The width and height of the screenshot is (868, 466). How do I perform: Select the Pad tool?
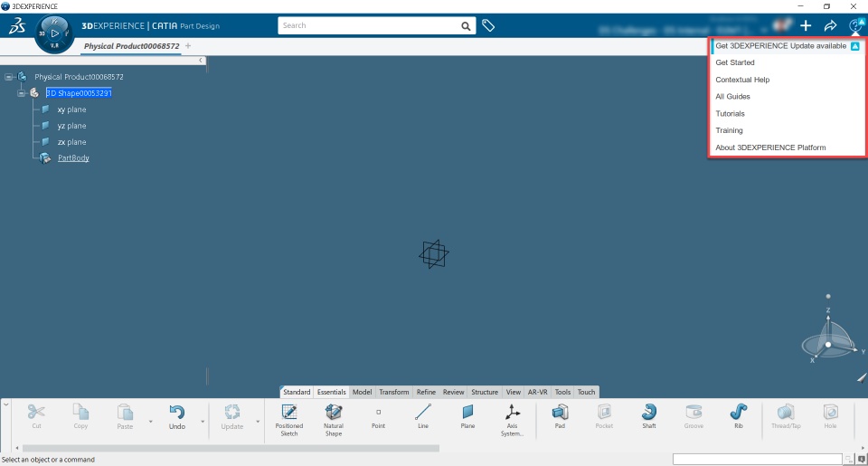(560, 416)
